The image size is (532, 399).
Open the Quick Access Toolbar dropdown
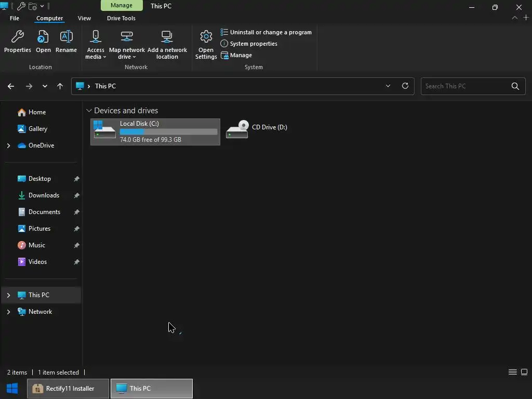(x=42, y=6)
